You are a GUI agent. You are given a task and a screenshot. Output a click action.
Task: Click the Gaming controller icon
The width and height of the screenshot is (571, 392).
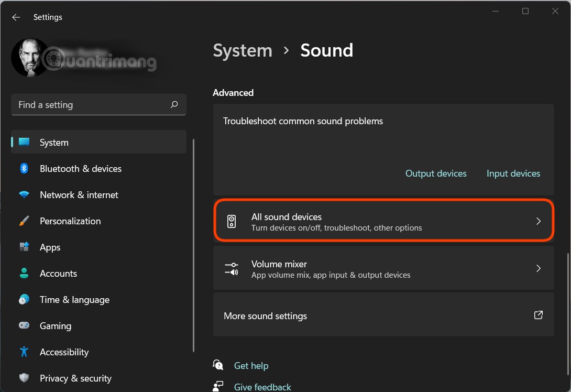pyautogui.click(x=24, y=325)
